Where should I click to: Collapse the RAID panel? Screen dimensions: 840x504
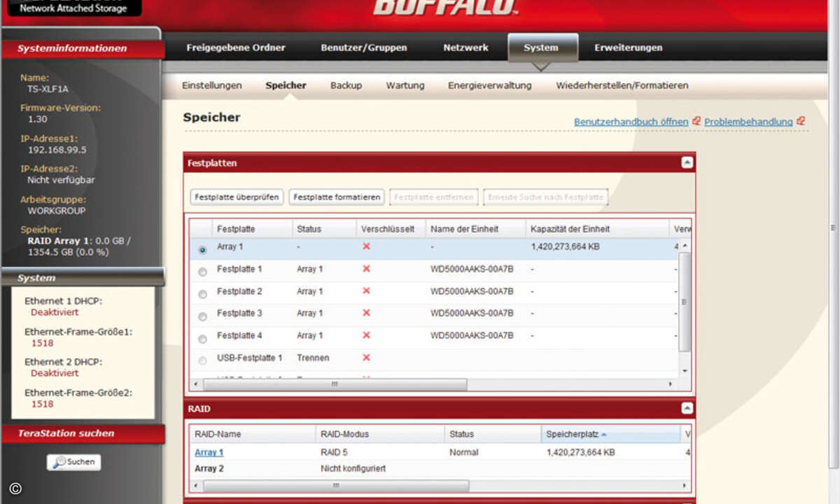[x=687, y=408]
